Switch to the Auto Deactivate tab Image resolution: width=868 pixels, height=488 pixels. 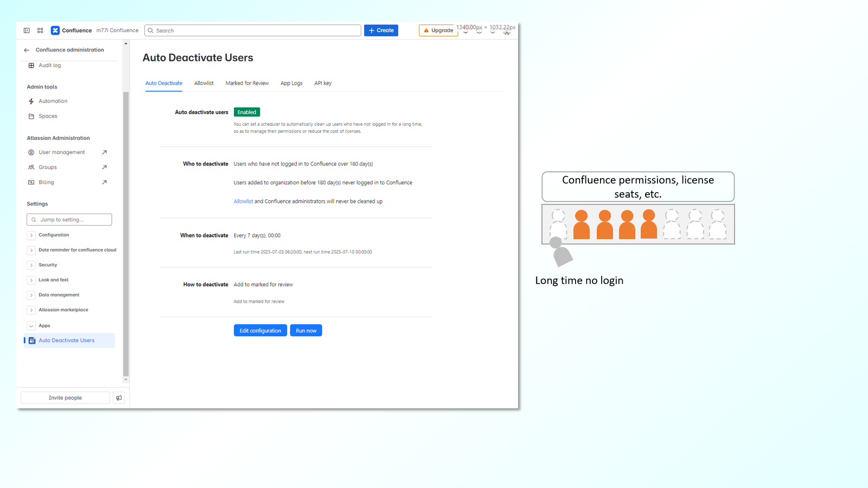[164, 84]
